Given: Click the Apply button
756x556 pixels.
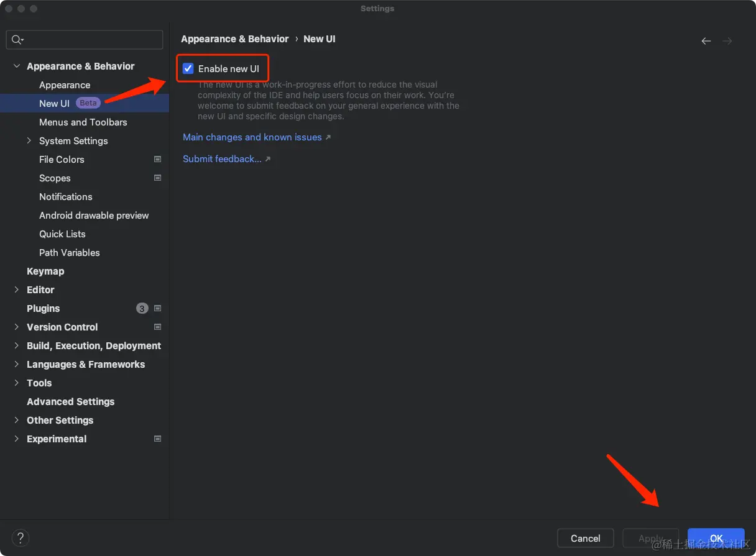Looking at the screenshot, I should [x=651, y=539].
